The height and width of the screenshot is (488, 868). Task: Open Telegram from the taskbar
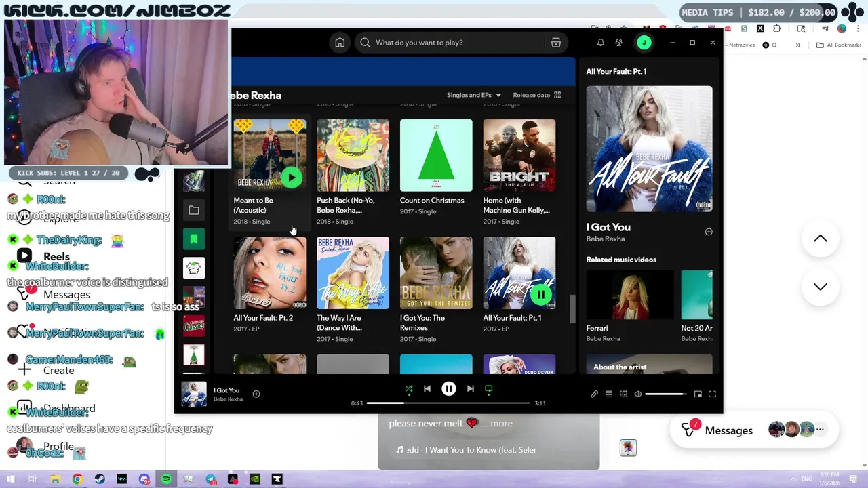(x=211, y=479)
